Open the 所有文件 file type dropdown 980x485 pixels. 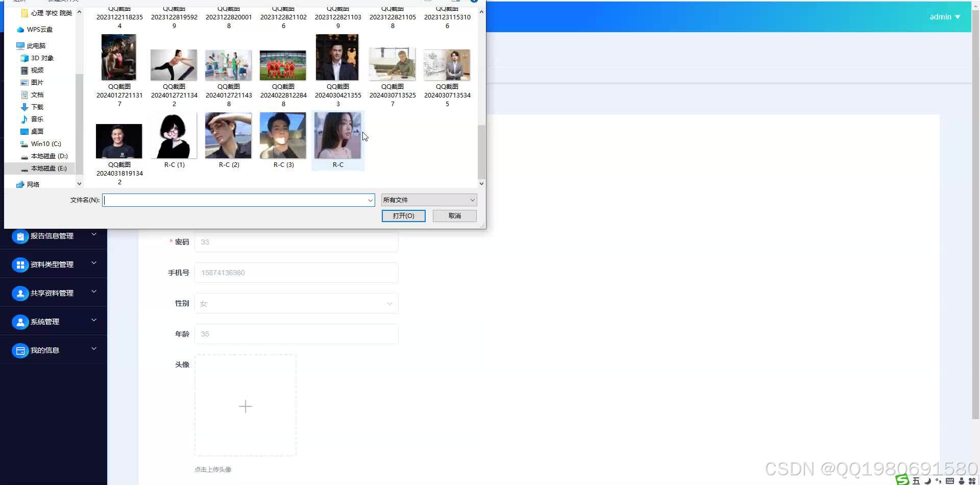(429, 200)
